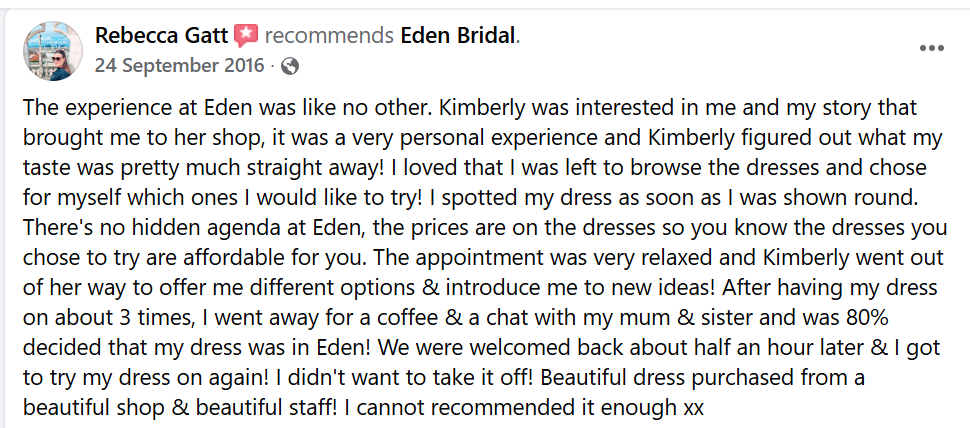970x428 pixels.
Task: Visit the Eden Bridal page link
Action: 458,36
